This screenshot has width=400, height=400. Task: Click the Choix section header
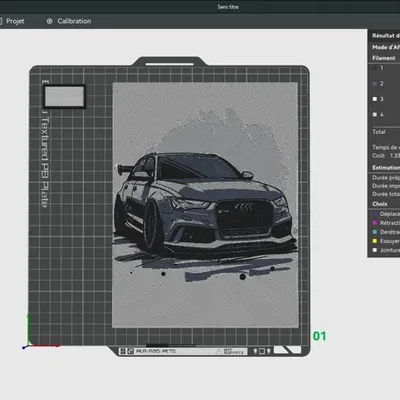point(380,204)
